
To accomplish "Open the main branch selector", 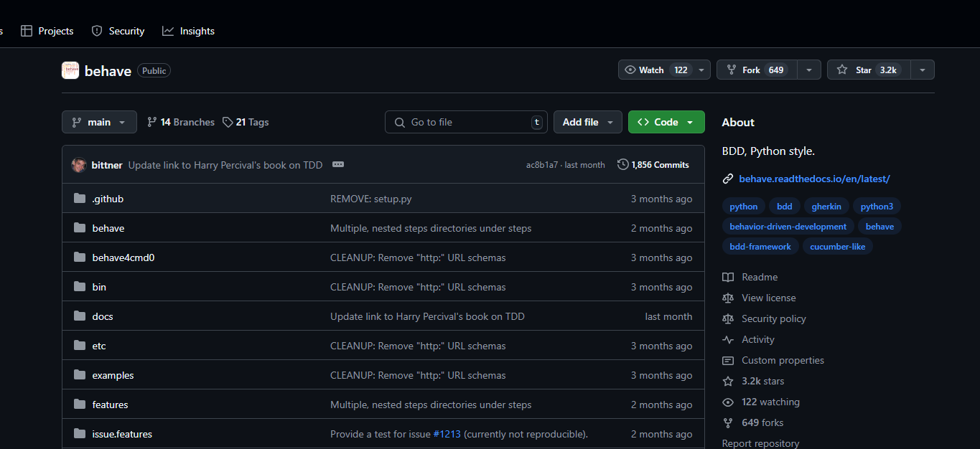I will coord(98,122).
